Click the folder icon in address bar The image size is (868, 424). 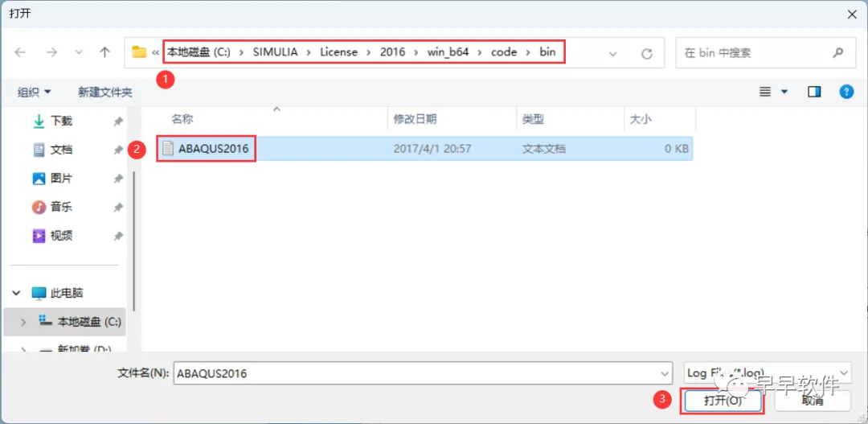(138, 52)
